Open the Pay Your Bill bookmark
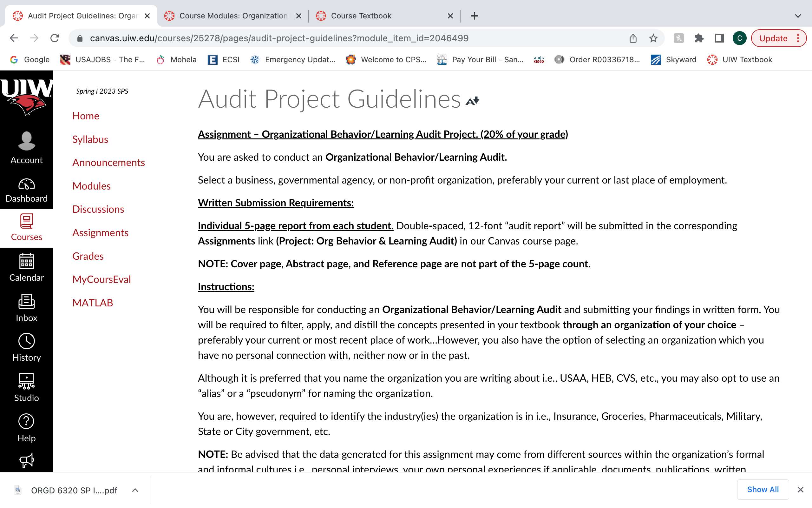 coord(480,59)
